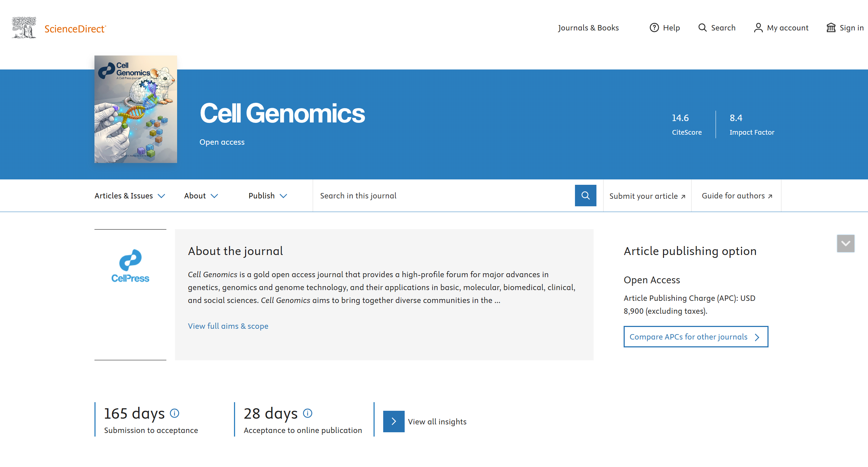Click the Elsevier tree logo
Screen dimensions: 868x467
pos(24,28)
